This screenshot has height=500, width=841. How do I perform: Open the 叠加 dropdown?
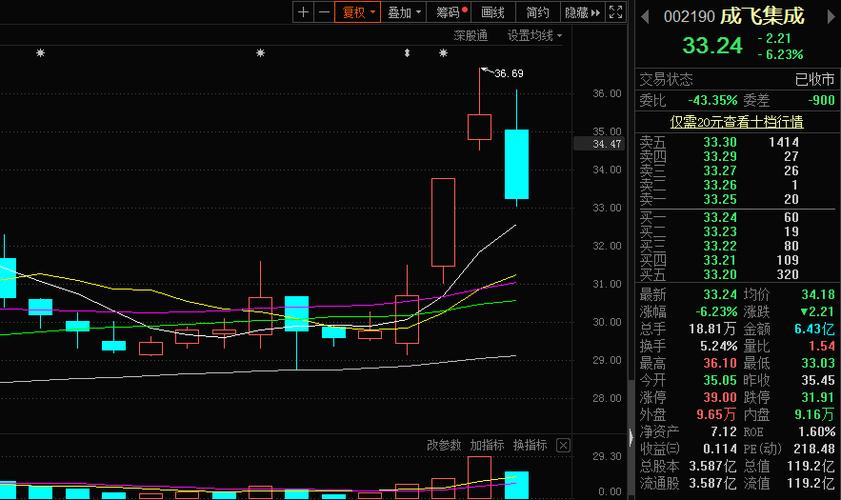click(x=403, y=12)
